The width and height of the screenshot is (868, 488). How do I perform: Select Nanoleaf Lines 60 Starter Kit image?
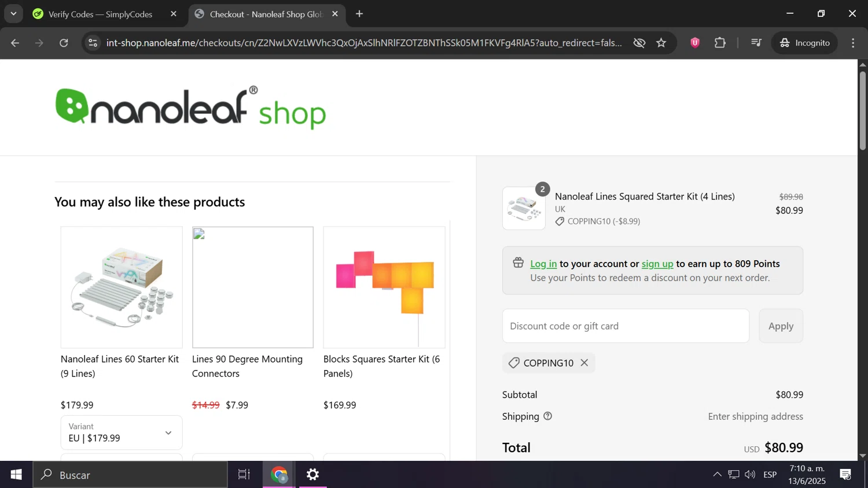coord(122,287)
